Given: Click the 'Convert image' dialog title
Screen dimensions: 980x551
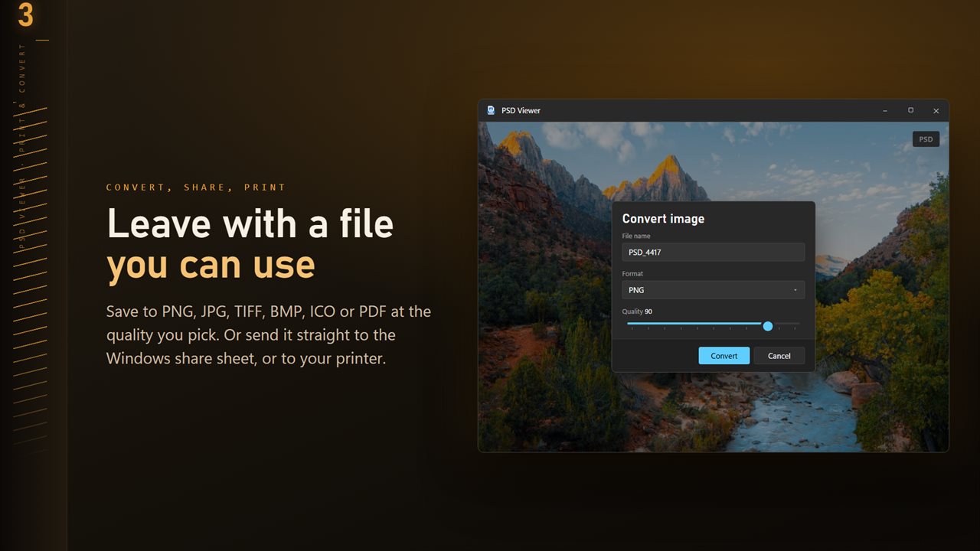Looking at the screenshot, I should (663, 219).
